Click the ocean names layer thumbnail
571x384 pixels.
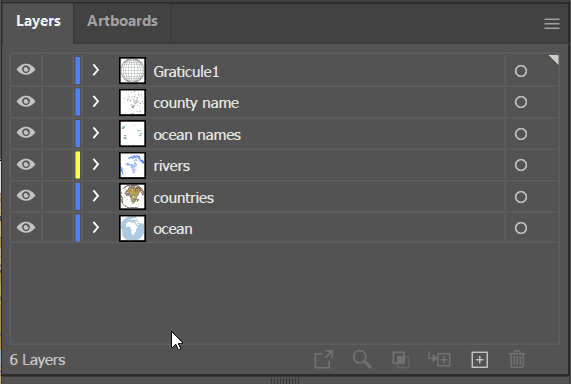coord(133,134)
